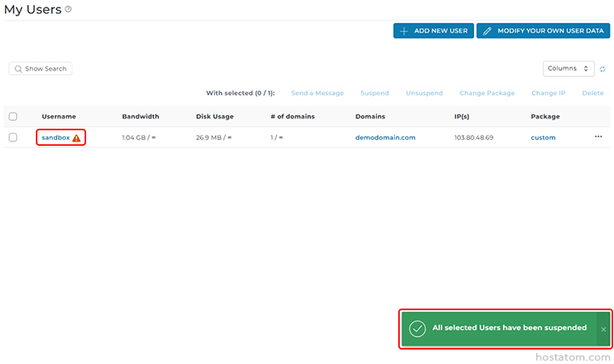Click the green checkmark icon in notification

[417, 328]
